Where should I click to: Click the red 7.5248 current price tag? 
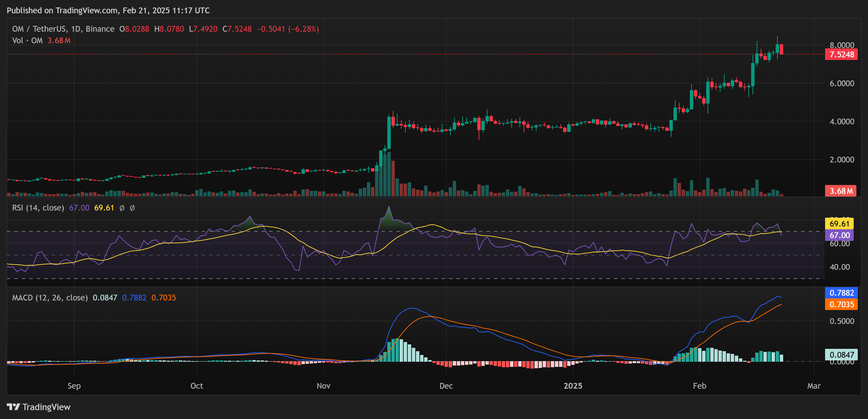841,55
